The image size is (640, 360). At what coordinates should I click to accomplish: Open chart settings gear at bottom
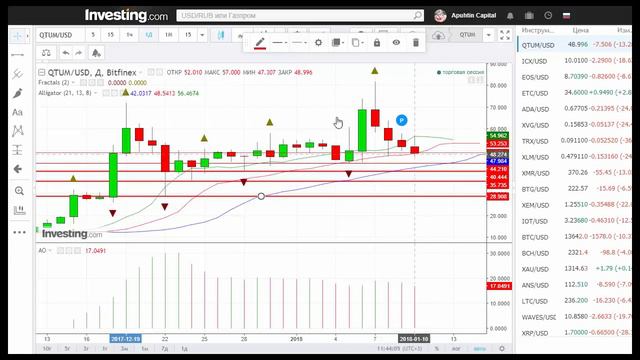pos(502,349)
